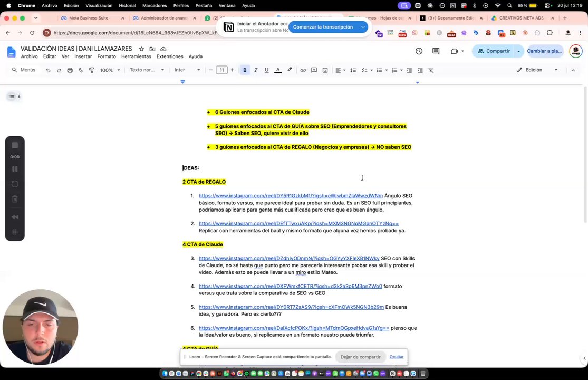588x380 pixels.
Task: Undo the last edit in toolbar
Action: pyautogui.click(x=48, y=70)
